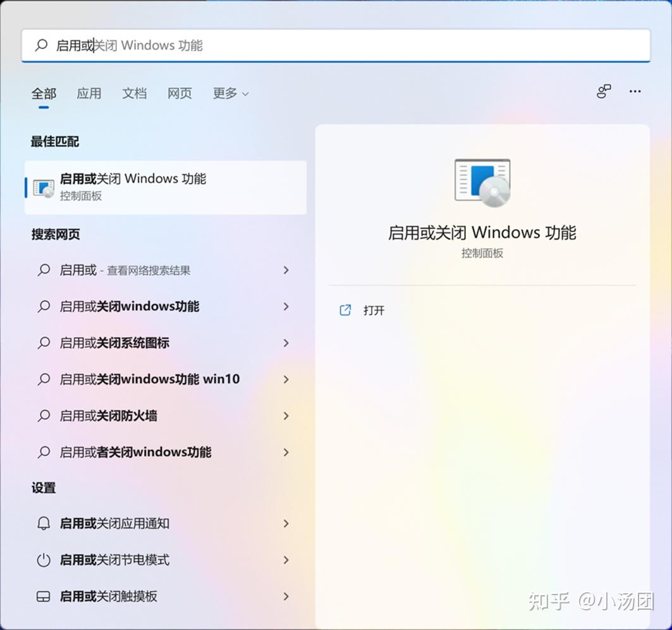Select web search 启用或 - 查看网络搜索结果
This screenshot has height=630, width=672.
[x=166, y=270]
